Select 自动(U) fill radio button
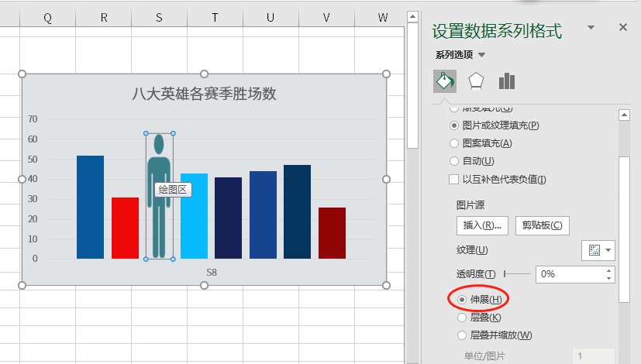Viewport: 641px width, 364px height. coord(453,161)
